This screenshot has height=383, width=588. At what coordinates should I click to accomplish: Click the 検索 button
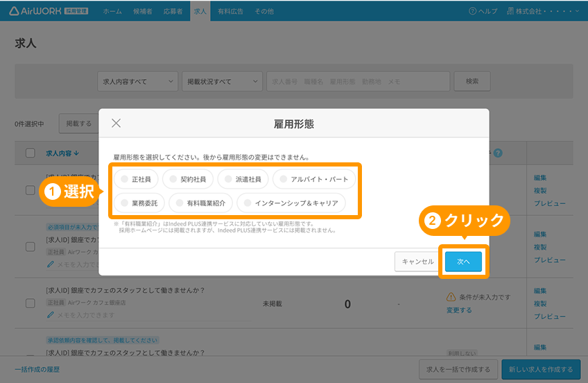(472, 81)
